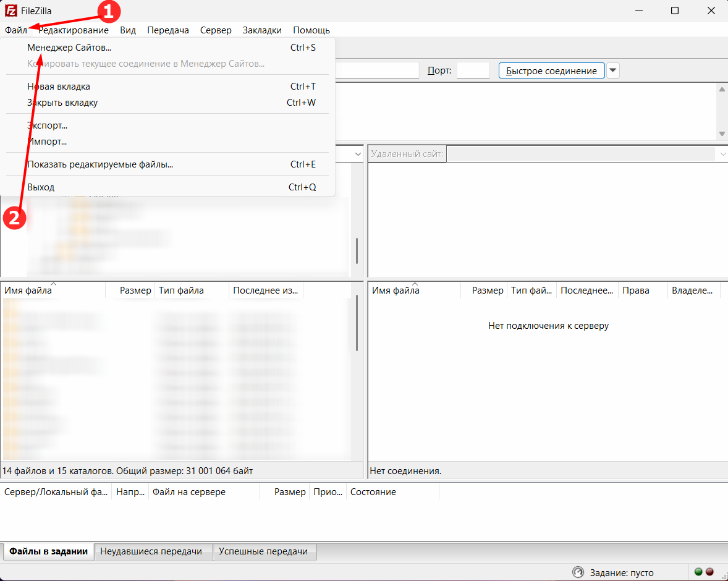Screen dimensions: 728x581
Task: Click the Направление queue column header
Action: coord(130,492)
